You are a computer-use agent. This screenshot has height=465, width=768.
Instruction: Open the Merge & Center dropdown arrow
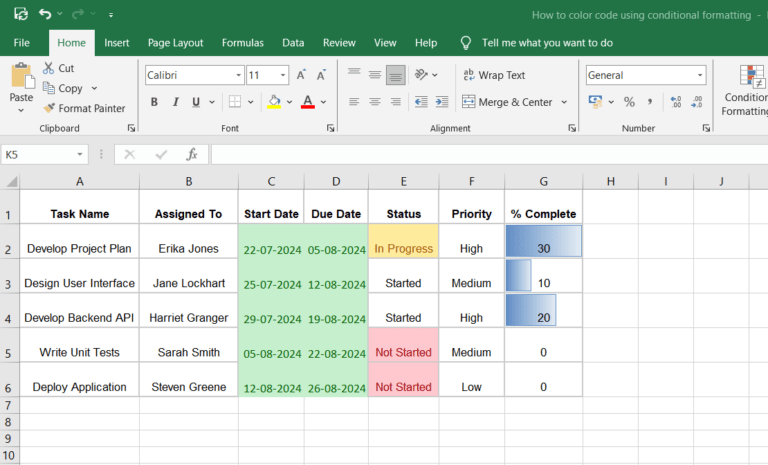[564, 102]
